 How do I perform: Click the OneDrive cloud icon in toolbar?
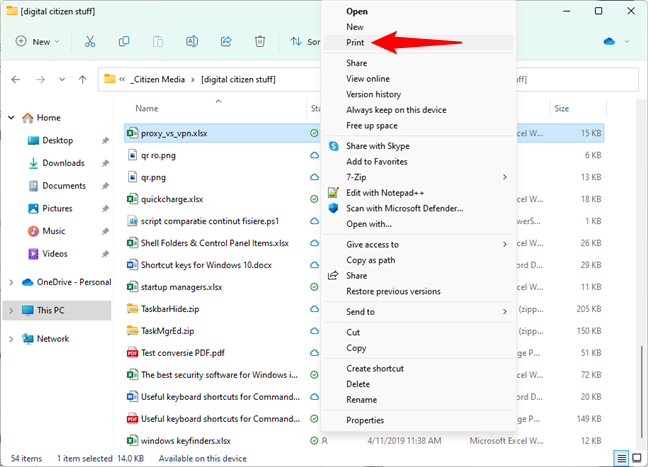tap(609, 42)
